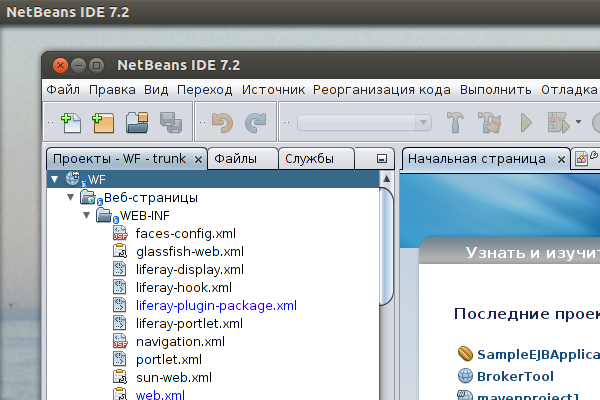Open the Переход menu
The height and width of the screenshot is (400, 600).
205,90
